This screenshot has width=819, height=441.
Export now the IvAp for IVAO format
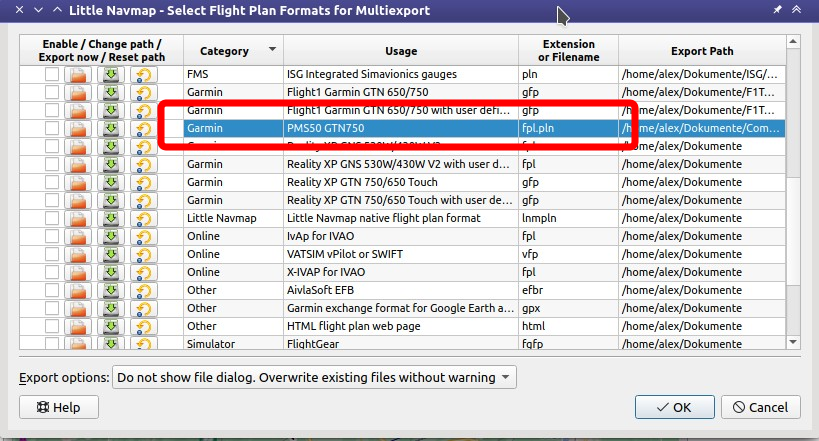(111, 236)
